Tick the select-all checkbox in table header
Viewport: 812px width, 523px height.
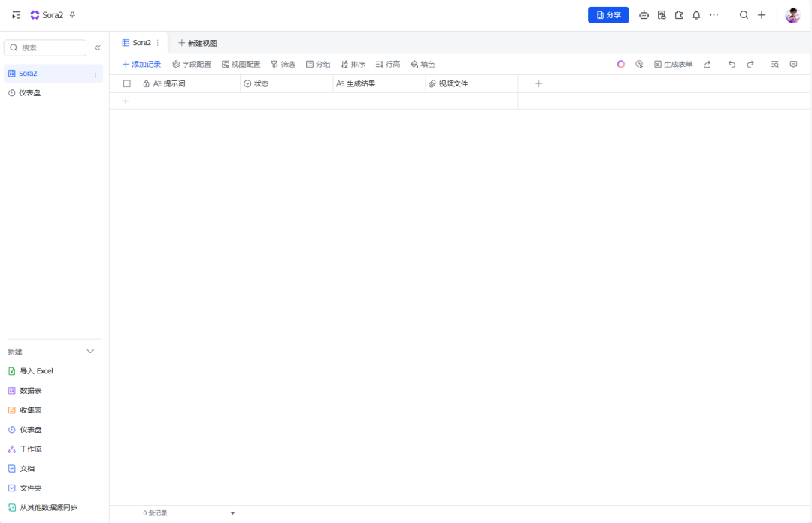127,84
